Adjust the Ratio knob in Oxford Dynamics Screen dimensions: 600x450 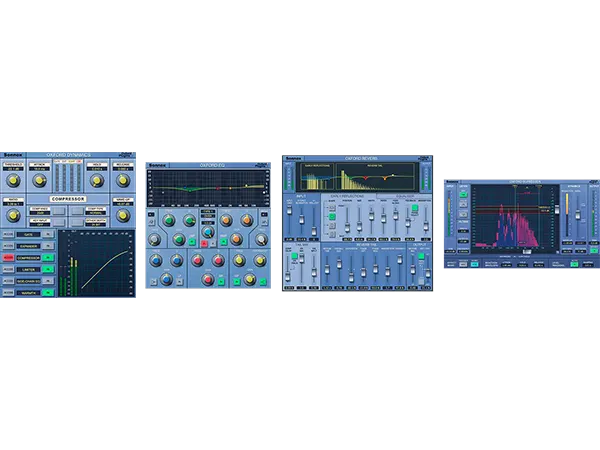tap(13, 216)
